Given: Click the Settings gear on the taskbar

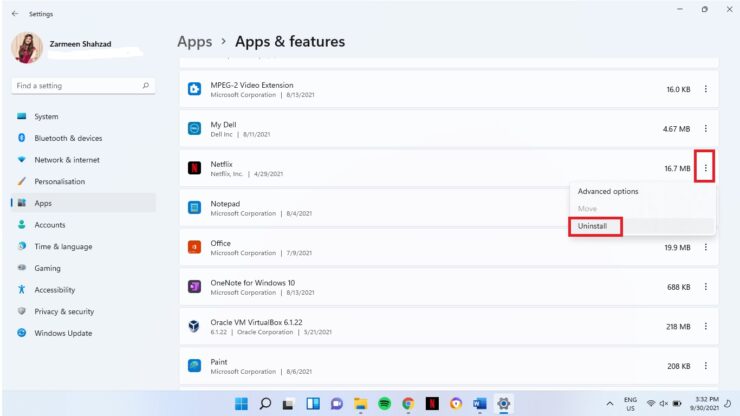Looking at the screenshot, I should click(504, 404).
